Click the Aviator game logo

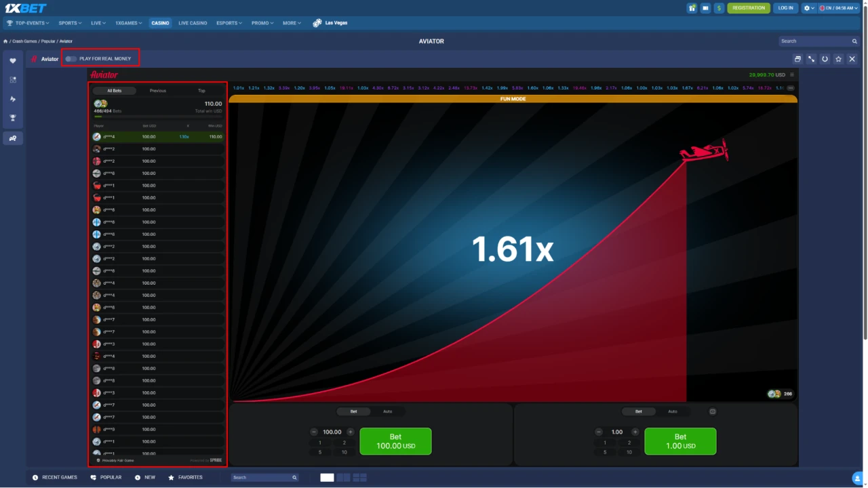pyautogui.click(x=104, y=75)
